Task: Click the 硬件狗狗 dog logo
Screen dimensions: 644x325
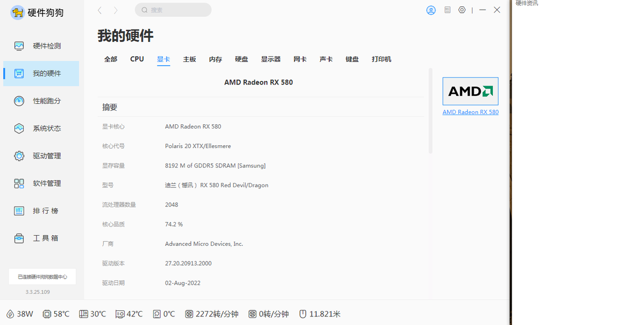Action: 18,13
